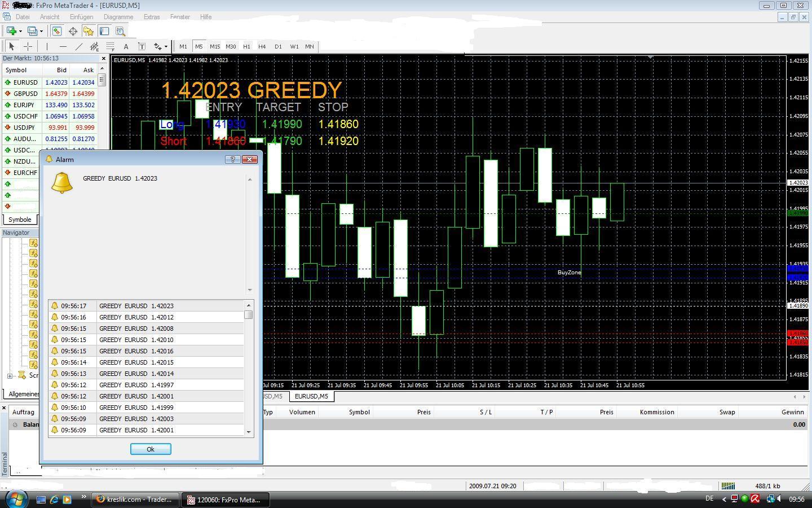Select the 09:56:10 alarm log entry
This screenshot has width=812, height=508.
pyautogui.click(x=146, y=408)
